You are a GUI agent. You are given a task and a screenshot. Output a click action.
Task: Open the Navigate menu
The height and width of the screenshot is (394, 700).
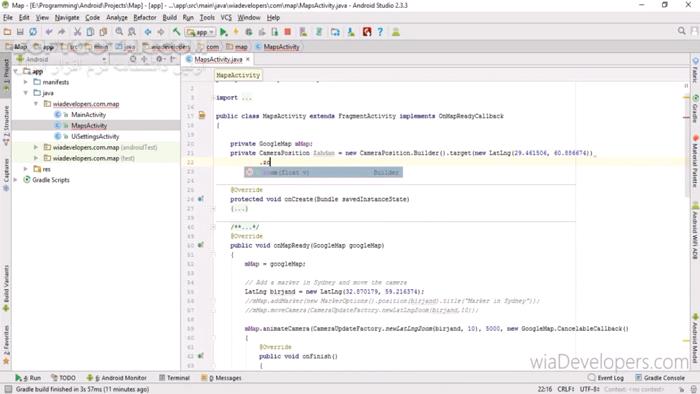[67, 17]
